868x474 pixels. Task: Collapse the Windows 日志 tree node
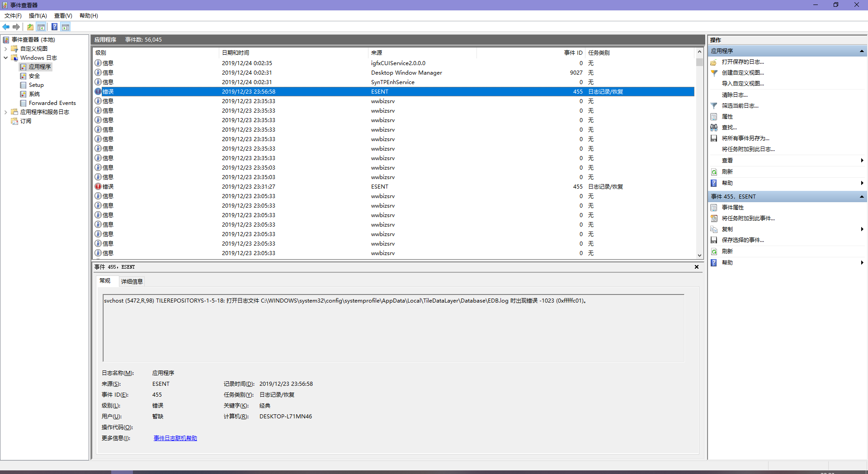pos(5,58)
